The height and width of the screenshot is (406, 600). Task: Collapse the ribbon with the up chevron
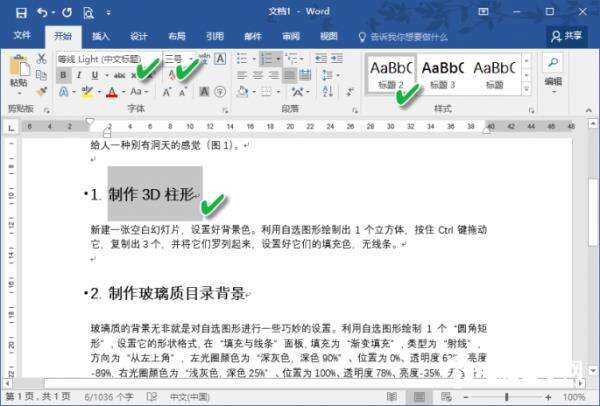(x=589, y=110)
